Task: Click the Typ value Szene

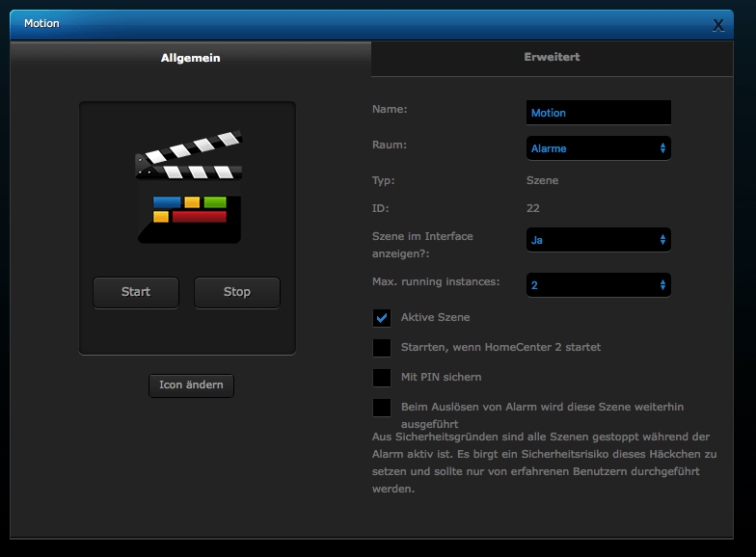Action: (x=542, y=180)
